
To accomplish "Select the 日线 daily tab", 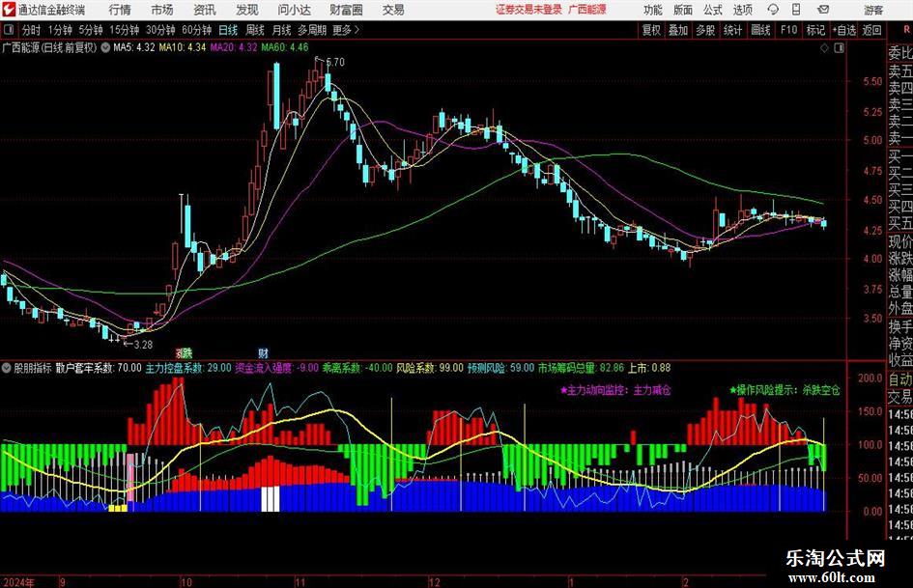I will click(228, 30).
